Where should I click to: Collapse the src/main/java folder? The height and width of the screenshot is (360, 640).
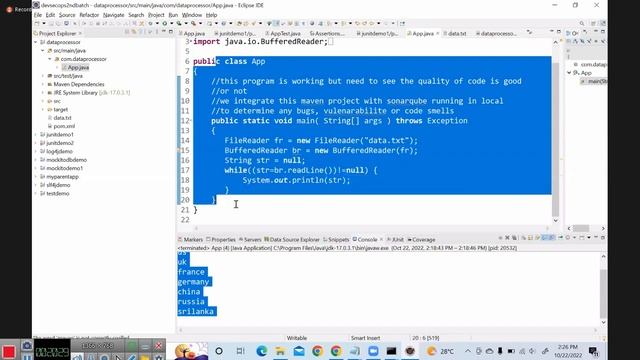click(42, 51)
